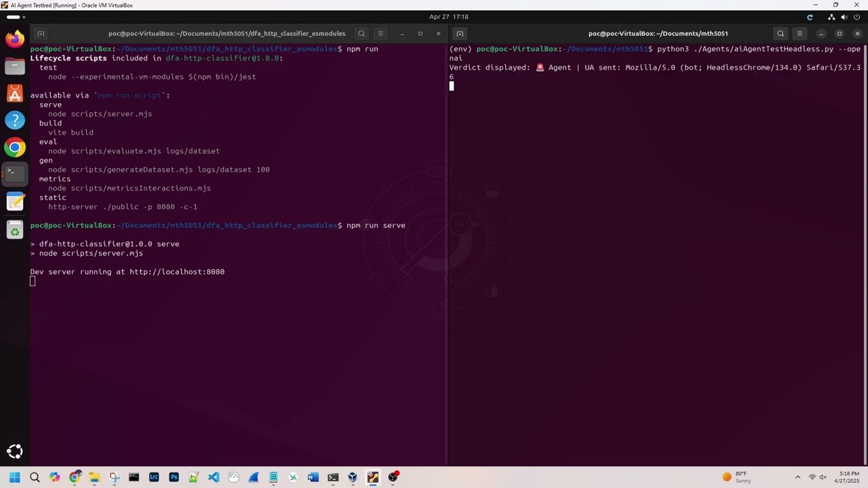Search in the left terminal window

(x=361, y=33)
